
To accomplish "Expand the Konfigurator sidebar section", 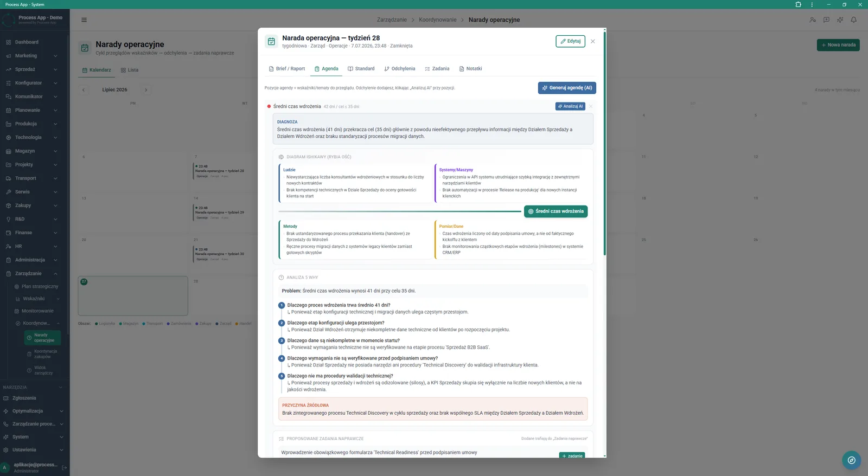I will coord(55,83).
